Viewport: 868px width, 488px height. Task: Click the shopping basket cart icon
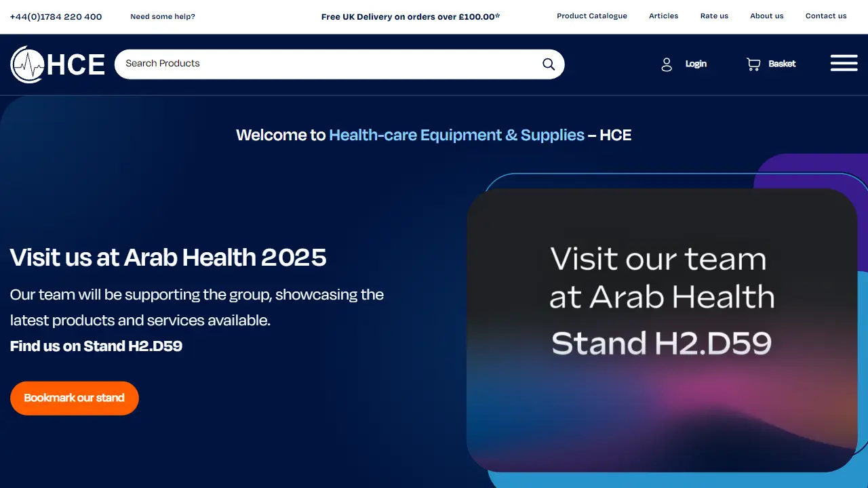point(753,64)
